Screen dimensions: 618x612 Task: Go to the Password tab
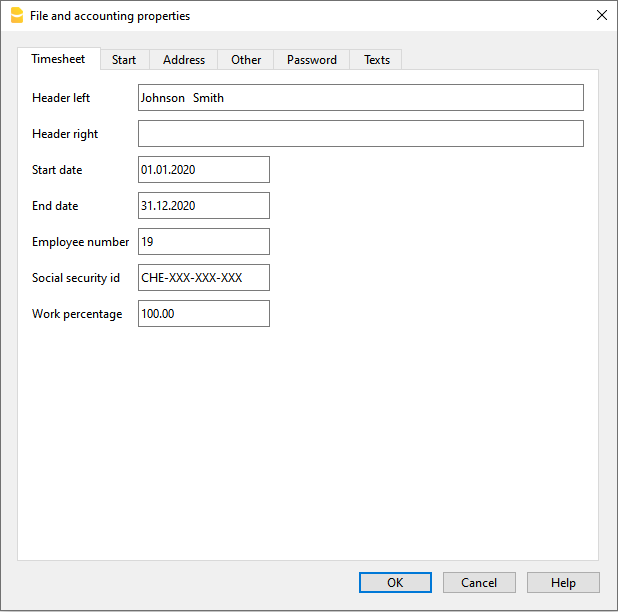tap(312, 60)
